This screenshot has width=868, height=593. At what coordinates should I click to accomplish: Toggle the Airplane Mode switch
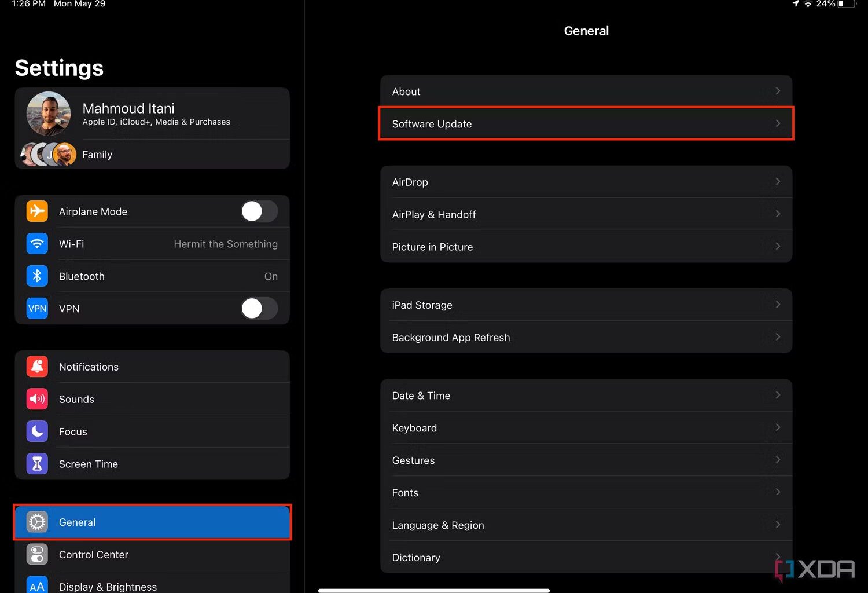pos(259,211)
